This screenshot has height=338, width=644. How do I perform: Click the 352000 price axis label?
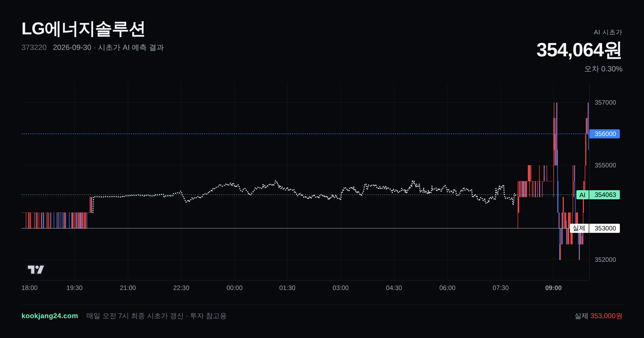(x=605, y=260)
